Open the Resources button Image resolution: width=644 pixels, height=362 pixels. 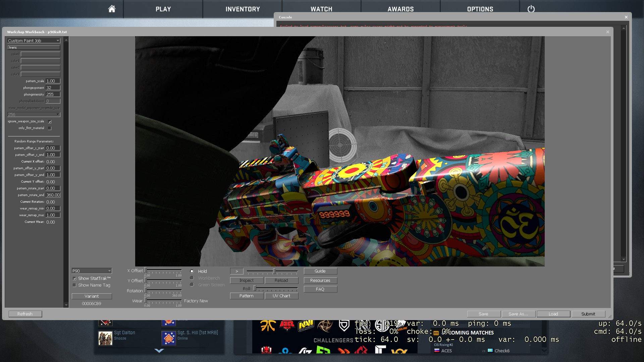click(320, 281)
